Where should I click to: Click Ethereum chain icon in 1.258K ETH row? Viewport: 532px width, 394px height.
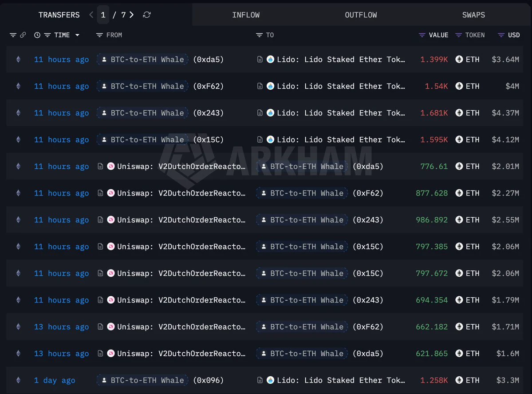pos(18,380)
